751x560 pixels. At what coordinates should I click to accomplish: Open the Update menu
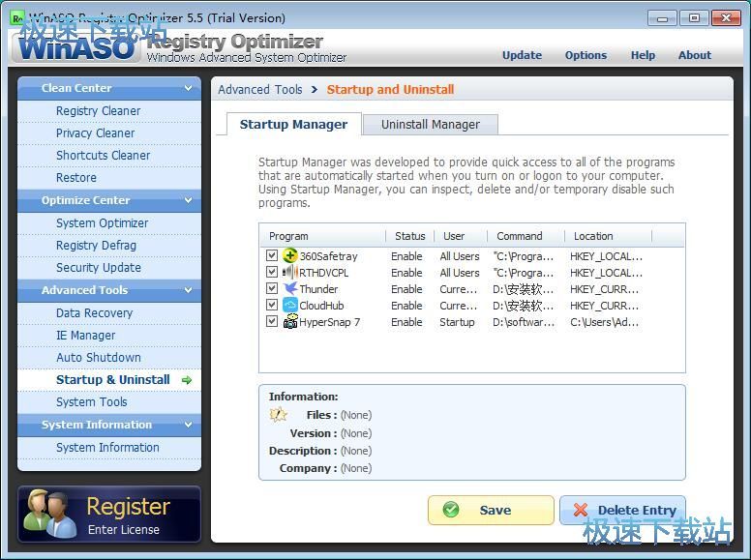coord(522,55)
